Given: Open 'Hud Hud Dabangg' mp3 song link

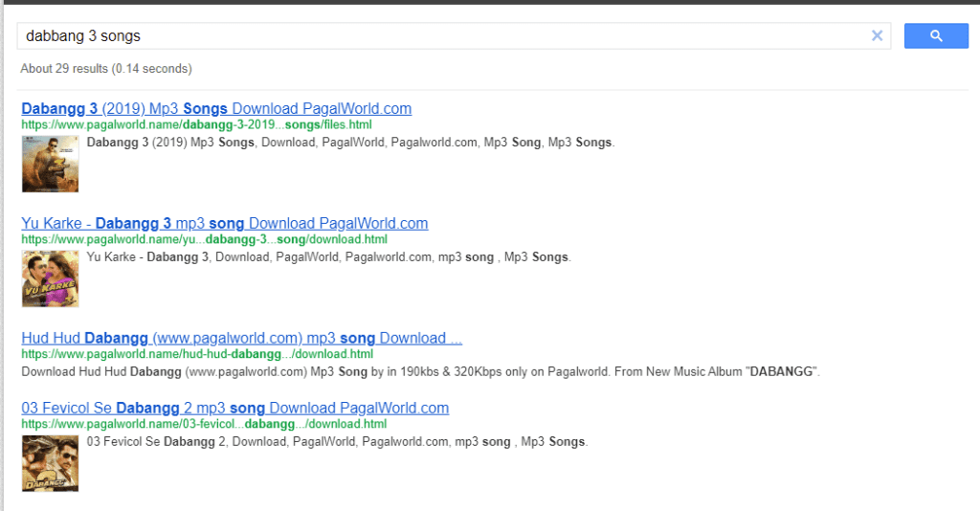Looking at the screenshot, I should [242, 339].
